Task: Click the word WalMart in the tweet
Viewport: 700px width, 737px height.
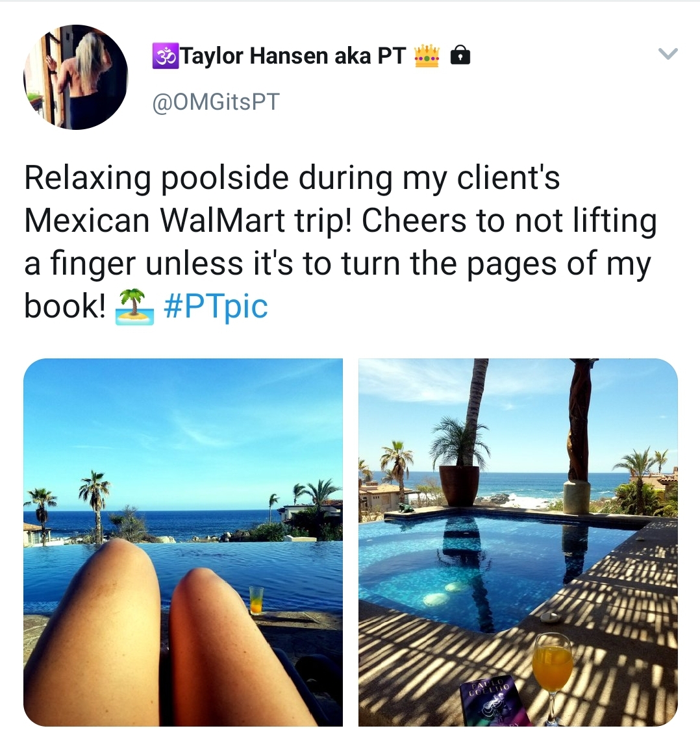Action: click(221, 221)
